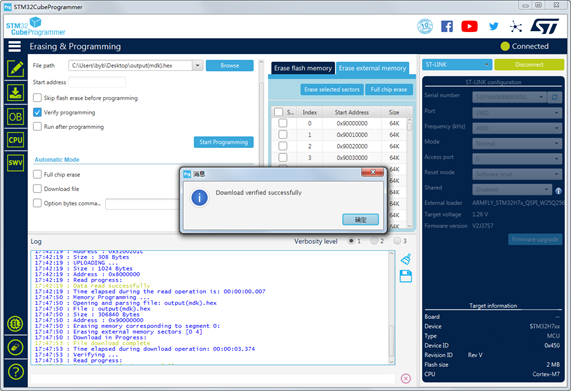Click the file path text field
The height and width of the screenshot is (391, 571).
pos(131,66)
